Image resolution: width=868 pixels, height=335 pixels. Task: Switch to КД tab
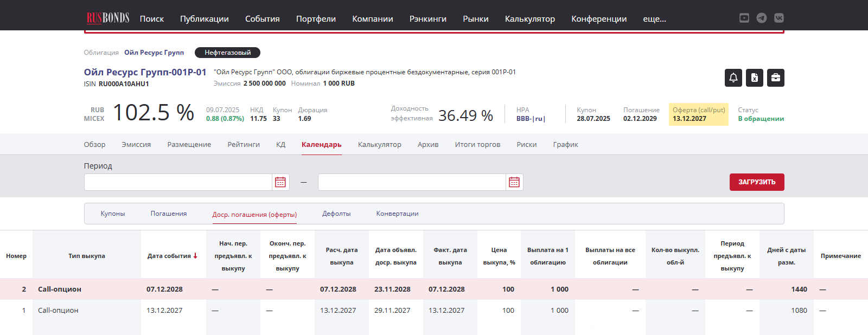(x=280, y=145)
